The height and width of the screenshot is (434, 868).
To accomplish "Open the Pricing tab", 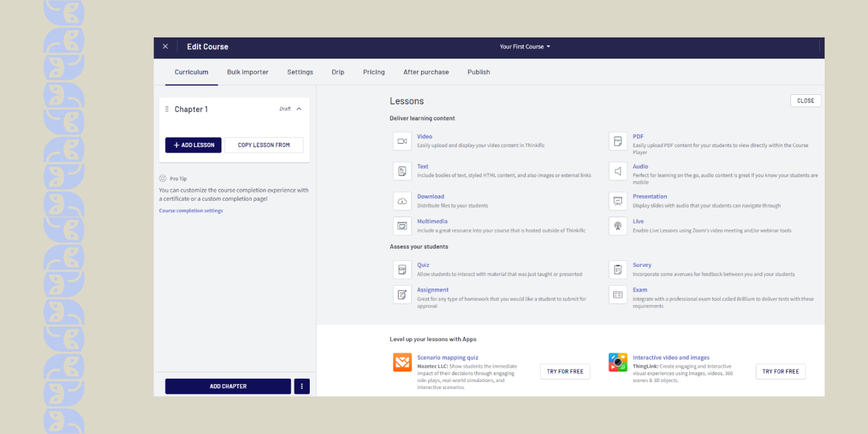I will coord(374,72).
